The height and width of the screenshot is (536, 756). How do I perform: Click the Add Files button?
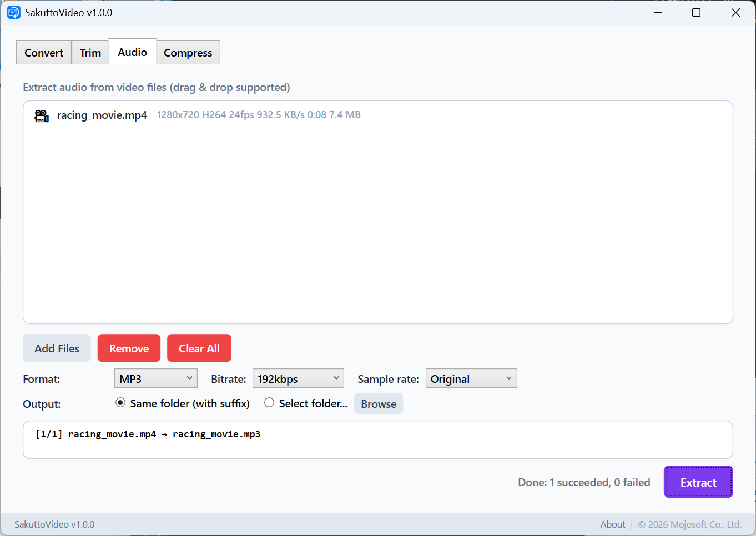click(x=57, y=348)
